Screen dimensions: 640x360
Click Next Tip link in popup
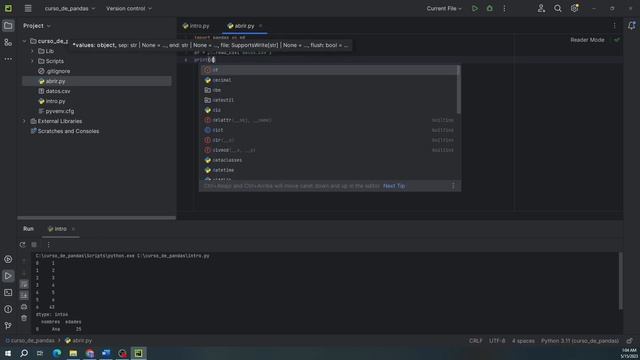pyautogui.click(x=394, y=186)
